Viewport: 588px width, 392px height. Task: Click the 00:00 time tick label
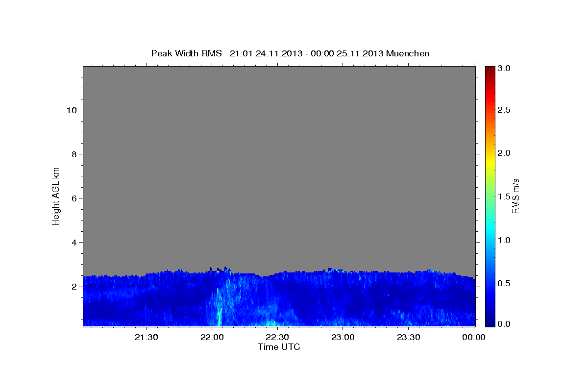[x=474, y=337]
